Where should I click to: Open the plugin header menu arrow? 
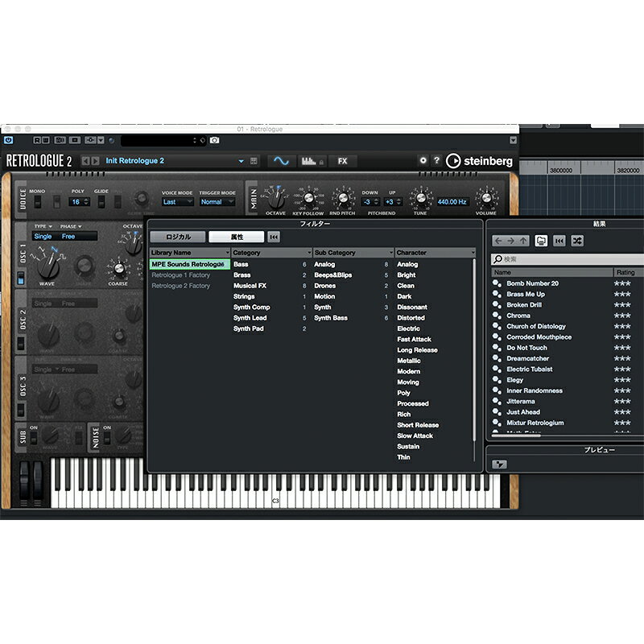513,140
